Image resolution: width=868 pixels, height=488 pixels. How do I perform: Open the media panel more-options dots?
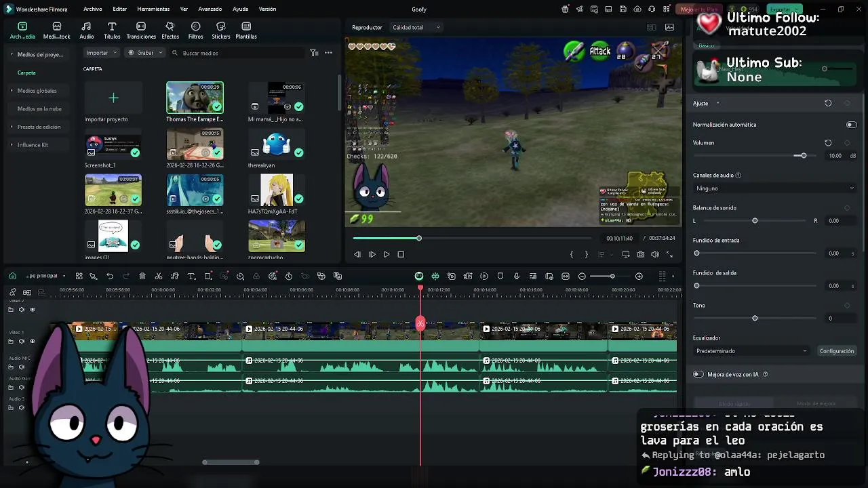pyautogui.click(x=328, y=53)
